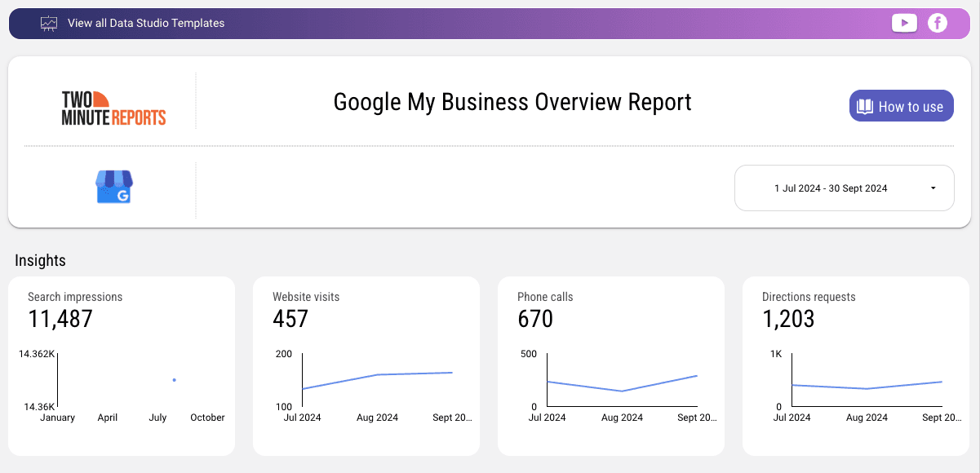Click the Phone calls trend line chart
980x473 pixels.
[623, 383]
